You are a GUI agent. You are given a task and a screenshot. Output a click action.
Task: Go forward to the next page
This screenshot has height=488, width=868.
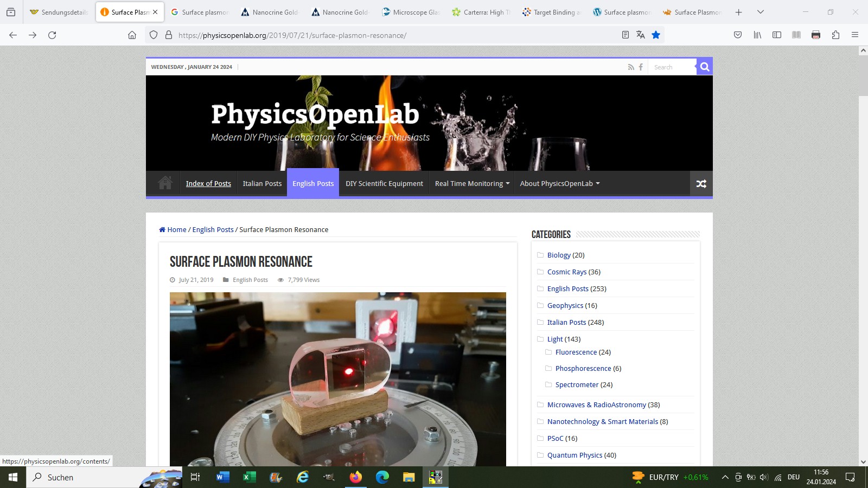coord(33,35)
